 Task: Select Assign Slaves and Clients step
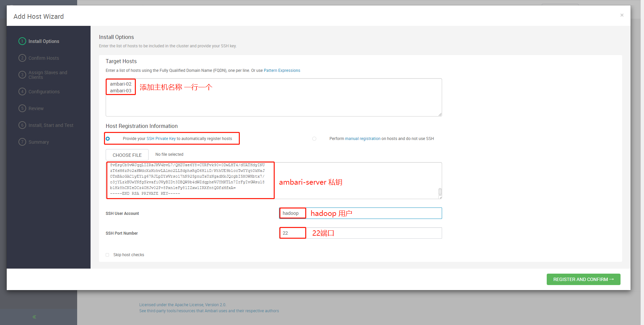pos(48,75)
